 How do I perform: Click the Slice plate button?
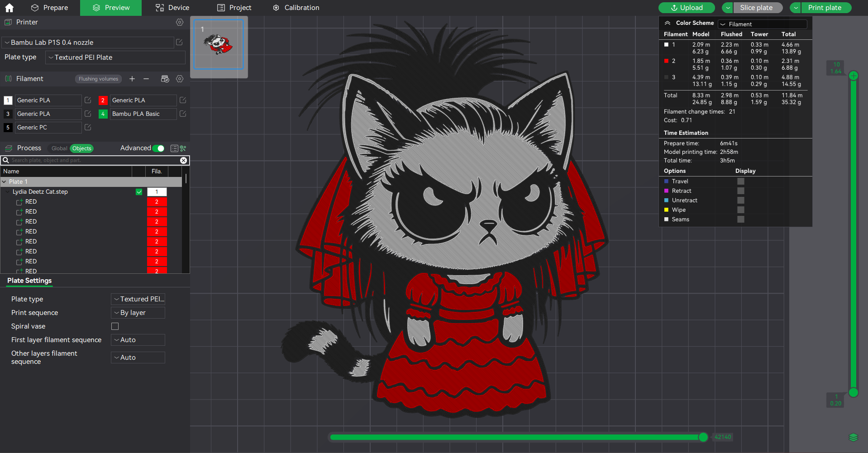[758, 8]
